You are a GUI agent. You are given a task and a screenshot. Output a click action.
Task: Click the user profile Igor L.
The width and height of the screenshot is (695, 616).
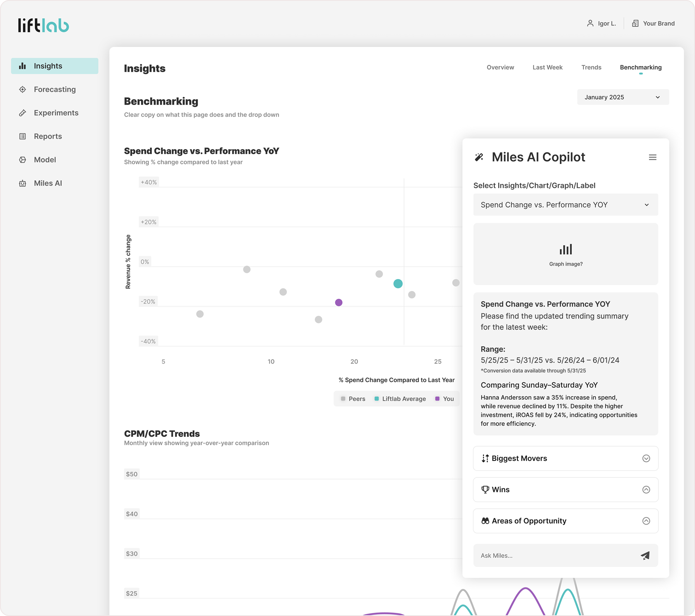pos(601,24)
